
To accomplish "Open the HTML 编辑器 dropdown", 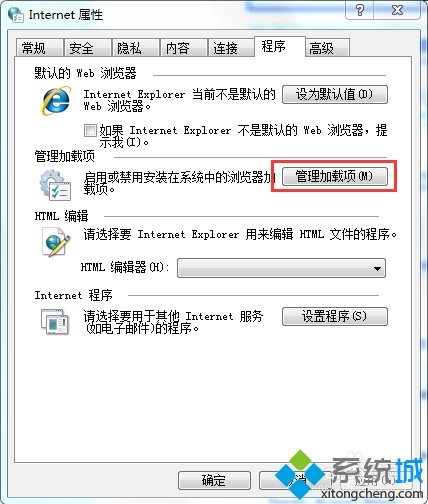I will click(x=281, y=268).
